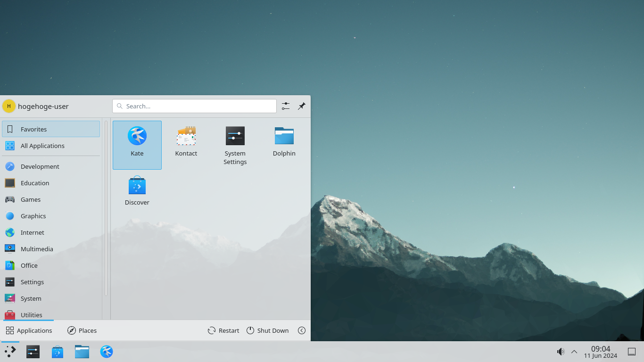Open the launcher configure sliders icon
The width and height of the screenshot is (644, 362).
pos(286,106)
